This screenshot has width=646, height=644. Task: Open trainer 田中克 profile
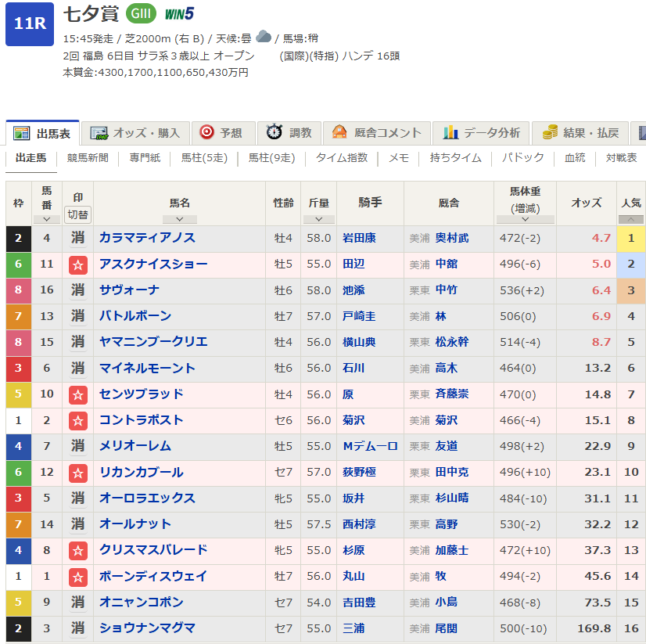(x=452, y=472)
